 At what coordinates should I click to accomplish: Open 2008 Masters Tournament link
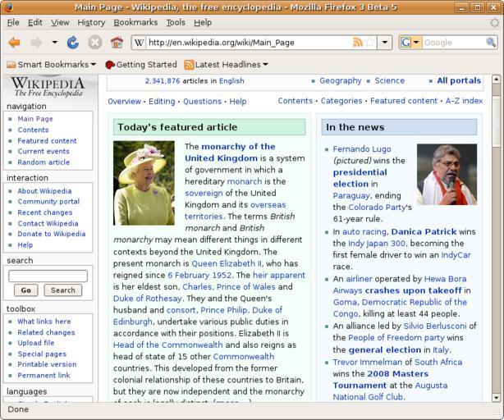tap(381, 379)
